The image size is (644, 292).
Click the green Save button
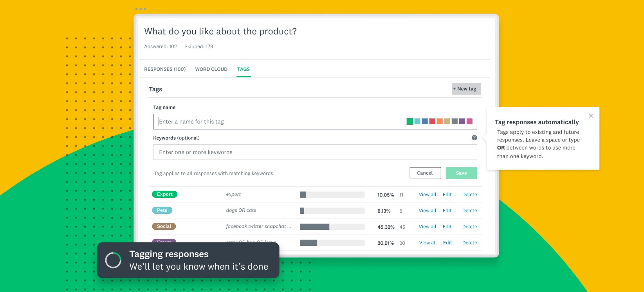point(461,173)
